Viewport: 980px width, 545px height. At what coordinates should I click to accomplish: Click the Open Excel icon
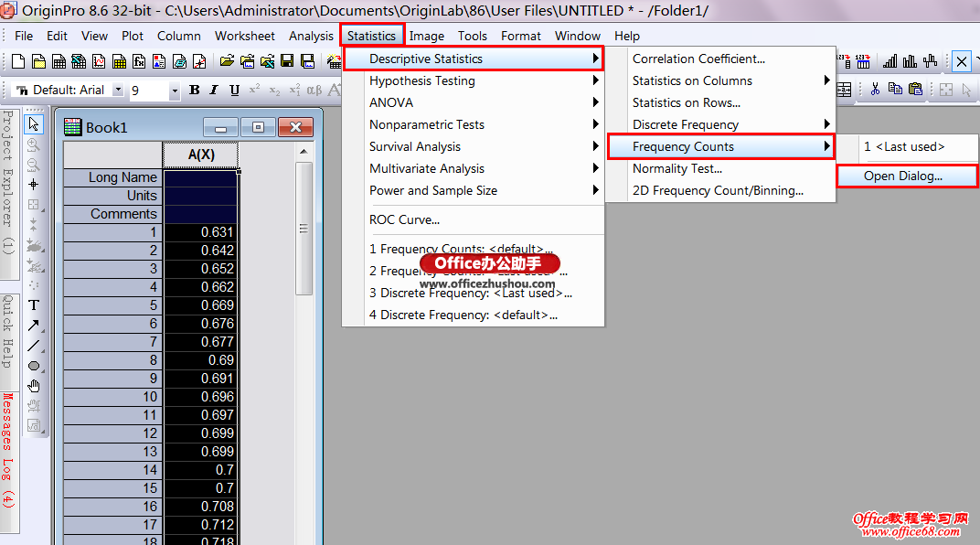[267, 61]
